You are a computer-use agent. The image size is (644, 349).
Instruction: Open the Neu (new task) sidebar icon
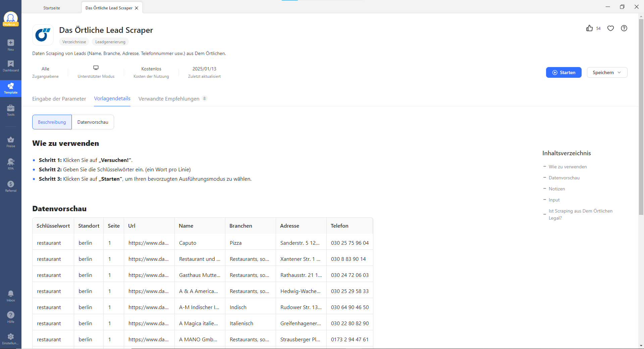11,45
